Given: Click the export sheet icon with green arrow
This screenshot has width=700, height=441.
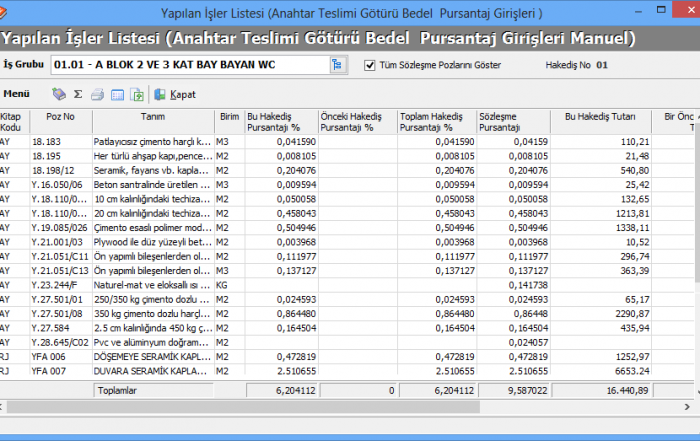Looking at the screenshot, I should tap(136, 95).
